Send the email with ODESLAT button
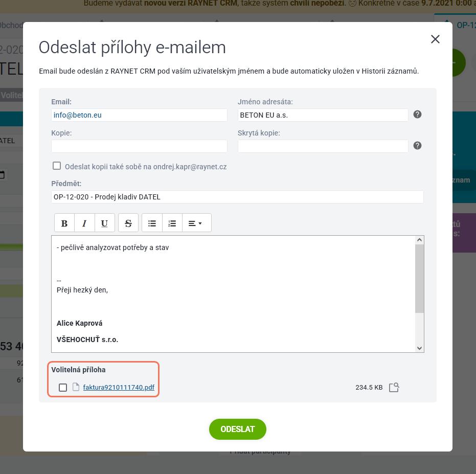The height and width of the screenshot is (474, 476). [x=237, y=429]
